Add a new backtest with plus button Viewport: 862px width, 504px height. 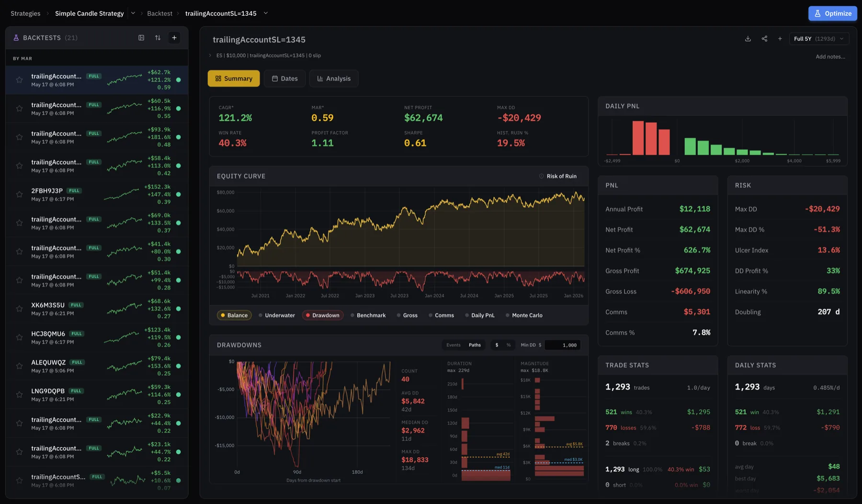click(x=174, y=38)
